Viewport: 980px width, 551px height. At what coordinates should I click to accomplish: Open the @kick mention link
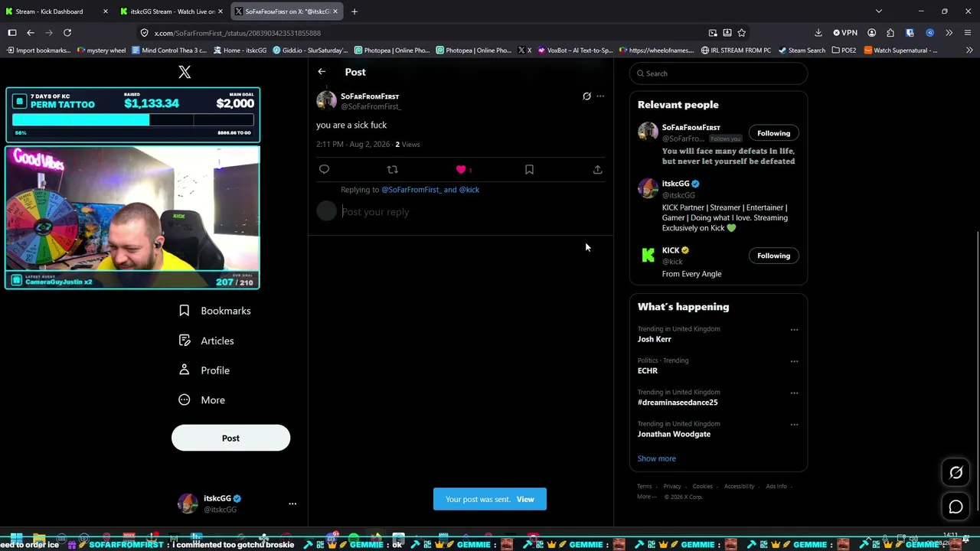469,190
